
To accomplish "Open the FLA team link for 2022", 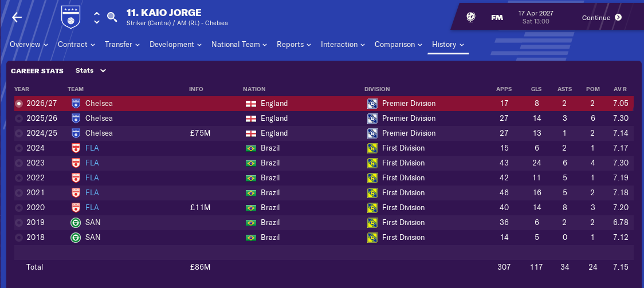I will [92, 178].
